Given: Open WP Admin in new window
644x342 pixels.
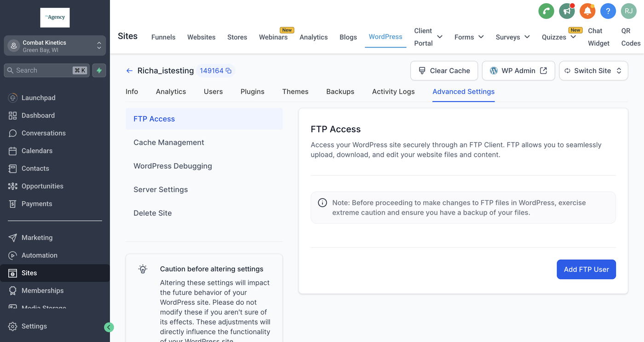Looking at the screenshot, I should click(518, 71).
